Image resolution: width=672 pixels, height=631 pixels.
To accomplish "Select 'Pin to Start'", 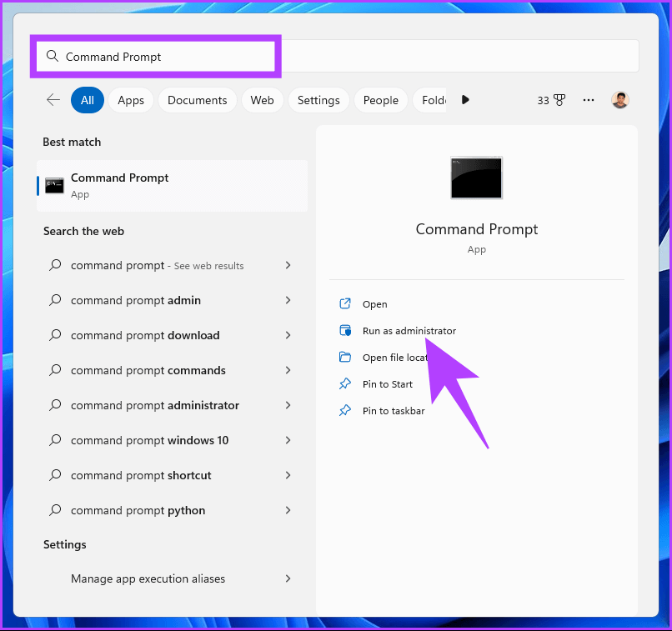I will [x=388, y=384].
